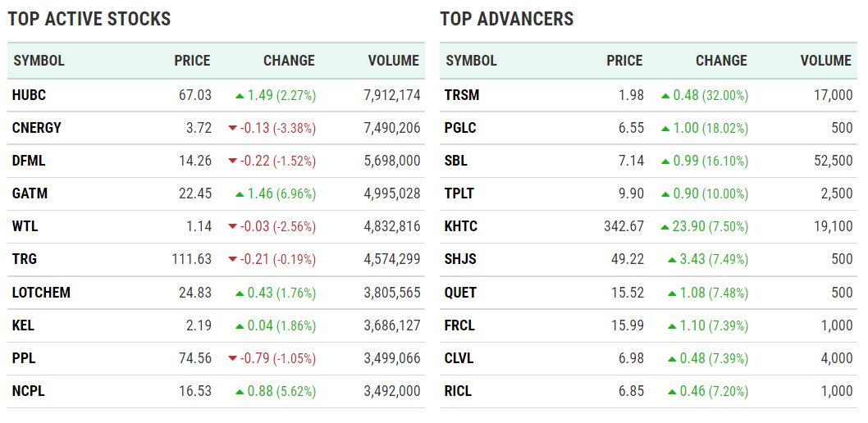Open the SHJS stock symbol link
The height and width of the screenshot is (423, 868).
tap(459, 260)
